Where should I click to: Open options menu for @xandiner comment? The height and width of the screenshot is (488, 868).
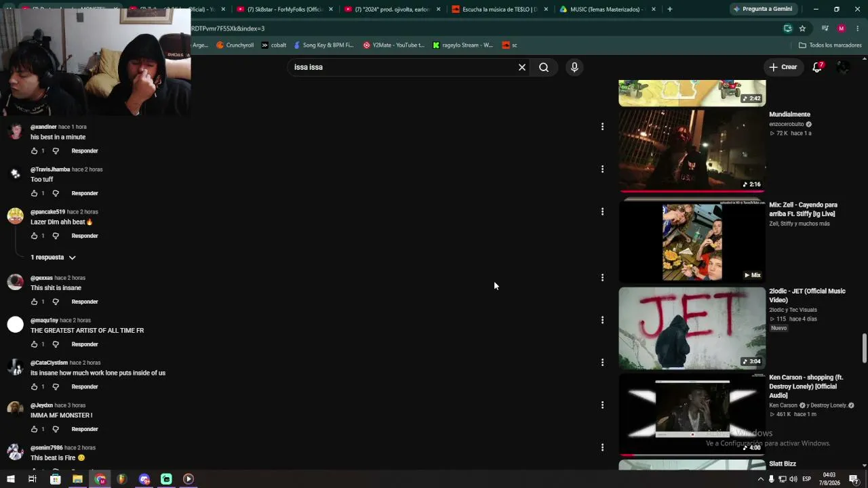(x=602, y=127)
